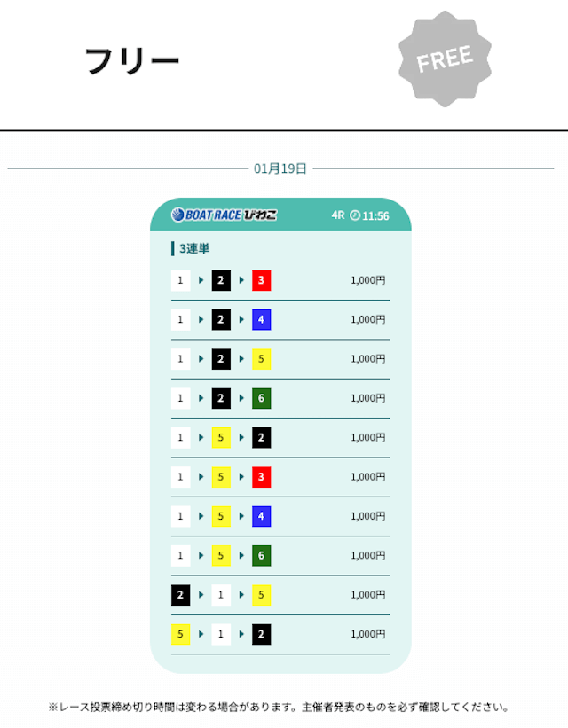This screenshot has width=568, height=728.
Task: Click the フリー heading
Action: click(132, 61)
